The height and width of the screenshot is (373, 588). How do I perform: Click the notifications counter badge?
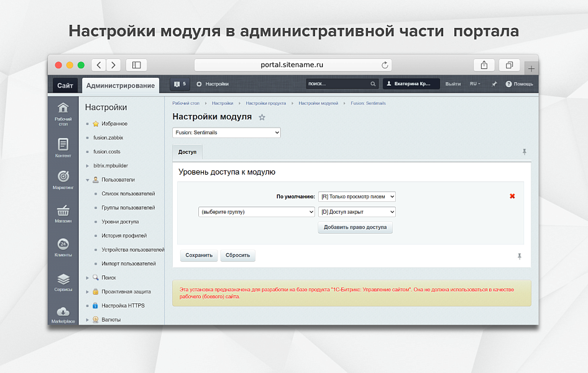click(180, 84)
